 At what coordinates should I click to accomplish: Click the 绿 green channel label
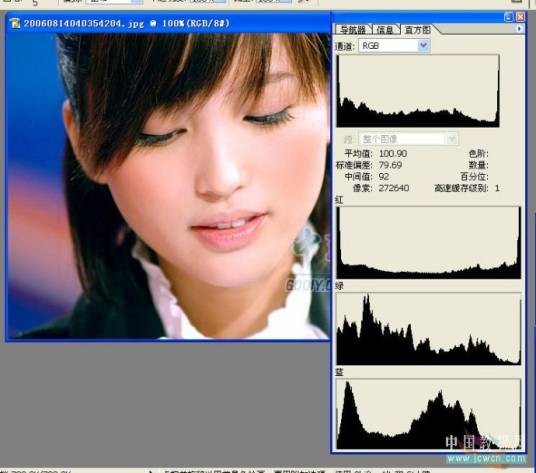[x=339, y=286]
